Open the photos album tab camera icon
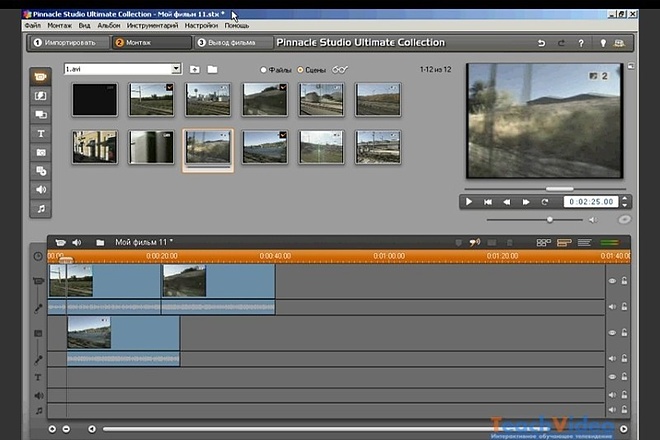Viewport: 660px width, 440px height. pyautogui.click(x=40, y=152)
